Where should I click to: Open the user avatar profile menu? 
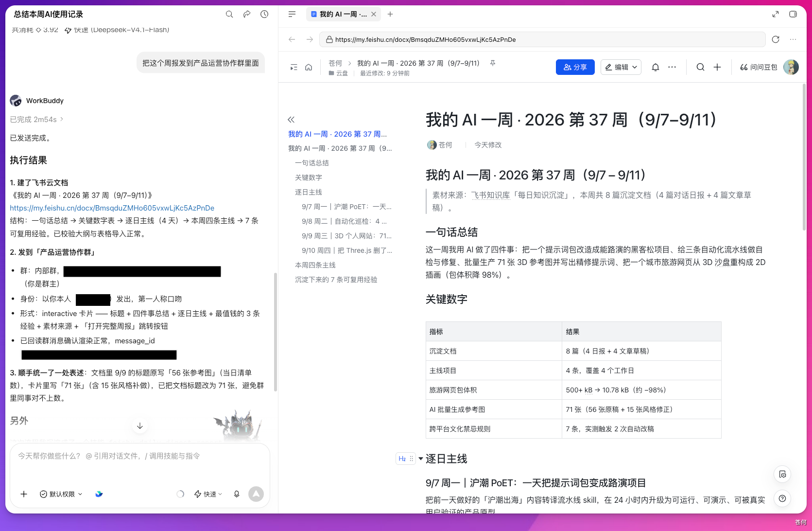[791, 67]
